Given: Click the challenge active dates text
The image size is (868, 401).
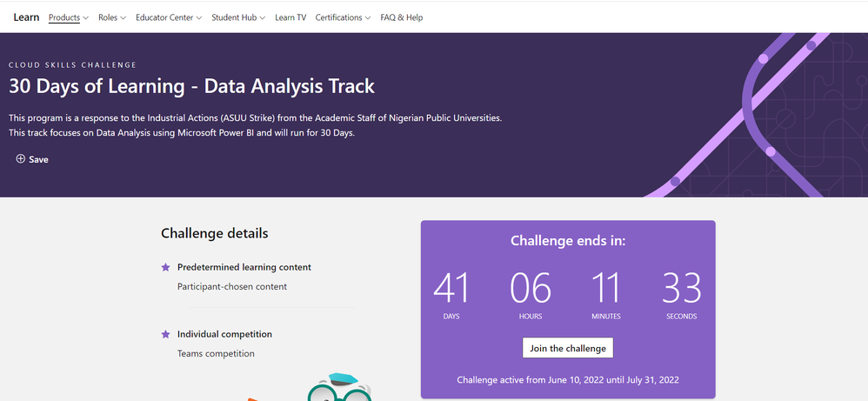Looking at the screenshot, I should [568, 380].
